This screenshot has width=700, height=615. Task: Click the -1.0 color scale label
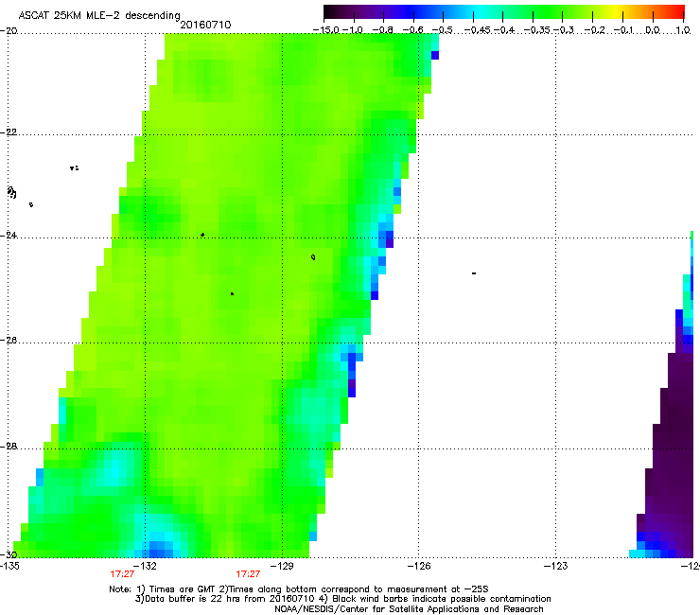tap(353, 30)
